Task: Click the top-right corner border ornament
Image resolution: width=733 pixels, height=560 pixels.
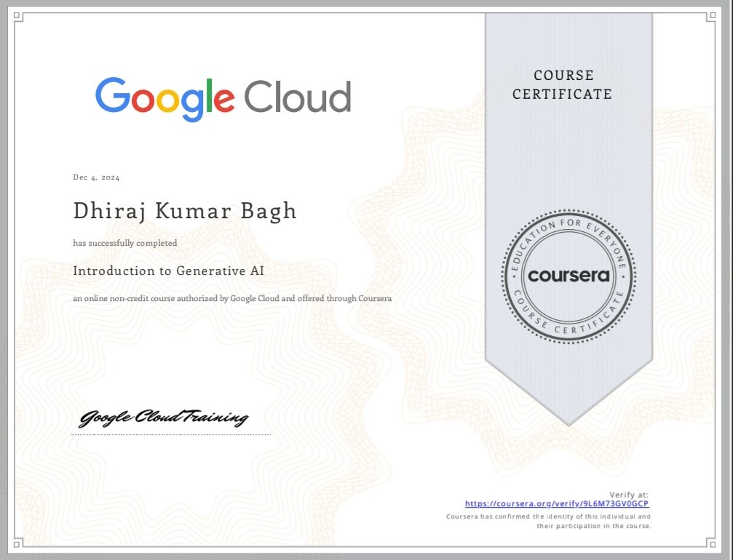Action: [x=711, y=16]
